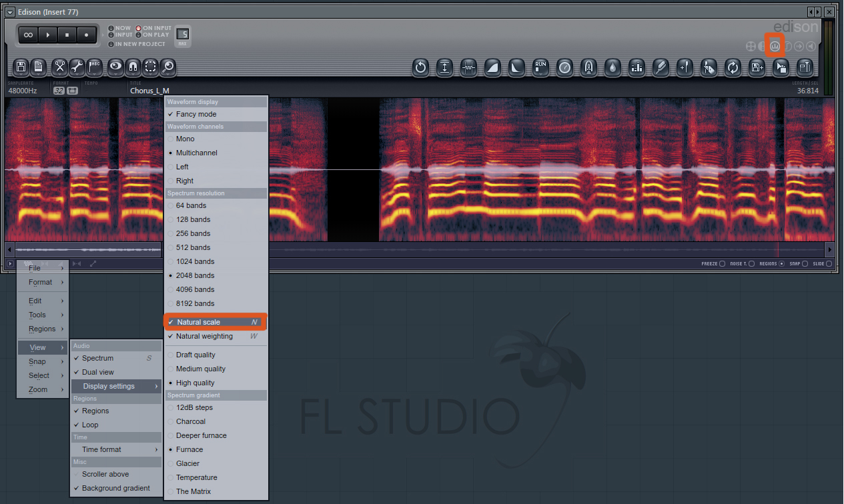Open the Format document icon menu

(39, 67)
